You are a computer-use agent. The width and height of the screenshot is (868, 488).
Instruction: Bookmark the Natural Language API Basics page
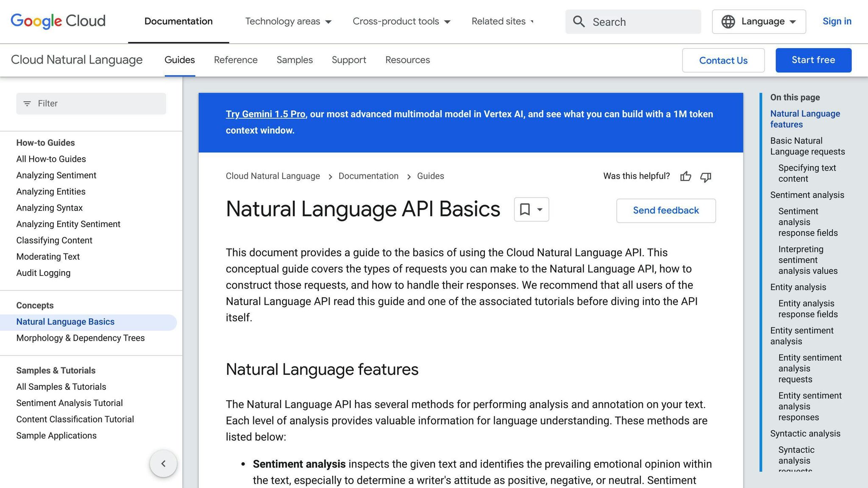[526, 209]
